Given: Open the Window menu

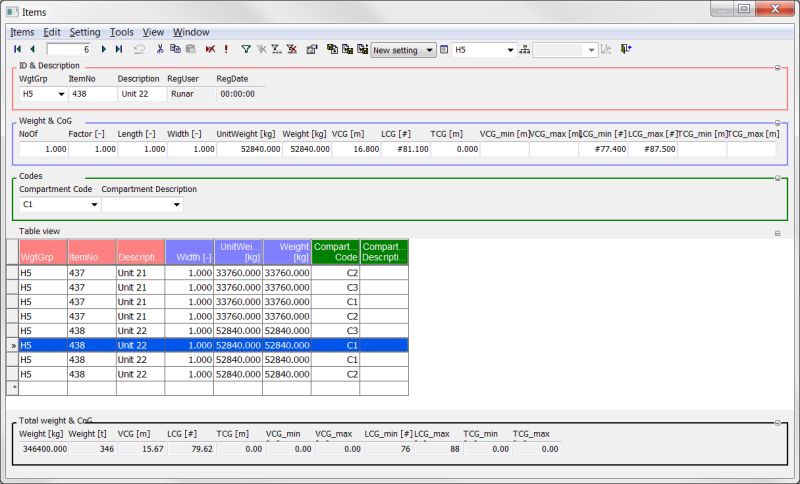Looking at the screenshot, I should [x=191, y=32].
